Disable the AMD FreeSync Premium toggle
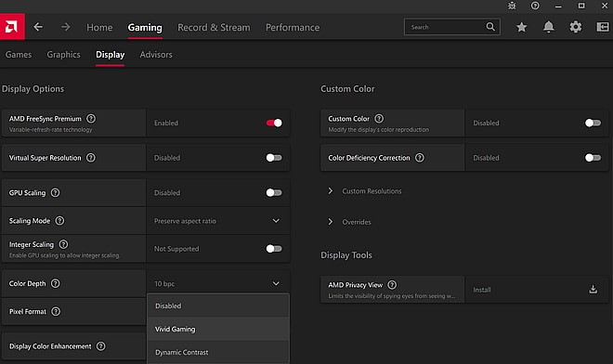This screenshot has height=364, width=613. pos(274,123)
